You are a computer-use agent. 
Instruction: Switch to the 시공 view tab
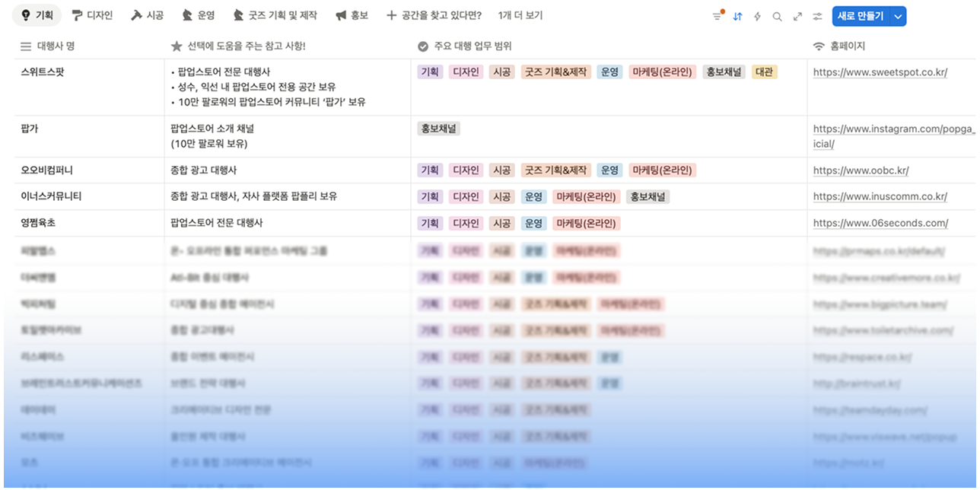click(147, 15)
